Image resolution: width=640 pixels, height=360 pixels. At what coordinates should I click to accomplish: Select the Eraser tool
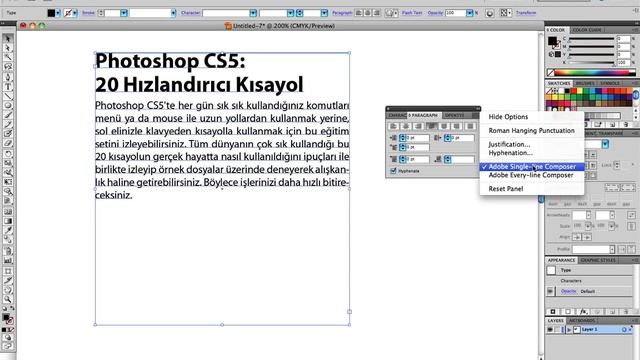tap(8, 144)
